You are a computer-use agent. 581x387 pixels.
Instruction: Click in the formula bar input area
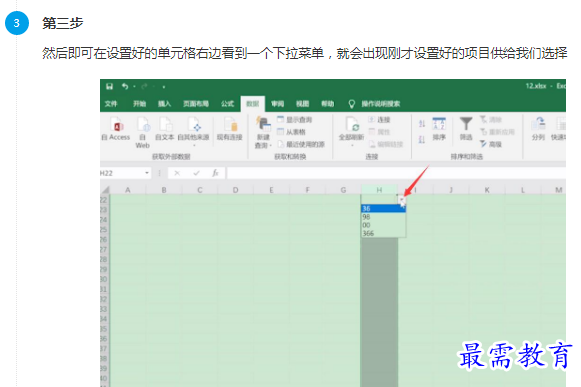click(x=396, y=173)
